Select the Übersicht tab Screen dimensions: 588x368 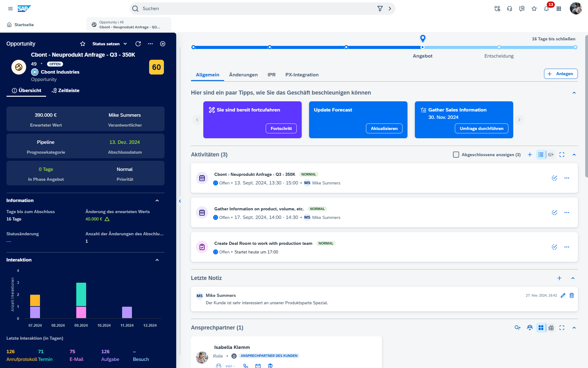coord(26,91)
